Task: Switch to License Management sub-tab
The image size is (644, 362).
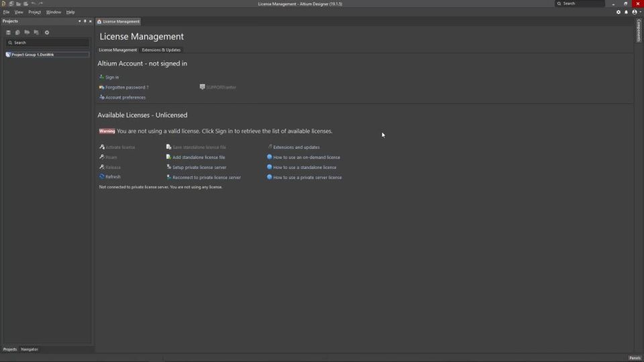Action: point(117,50)
